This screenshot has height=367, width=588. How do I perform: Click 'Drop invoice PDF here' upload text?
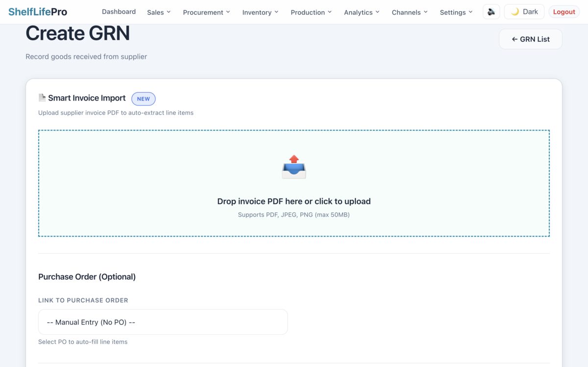click(294, 201)
